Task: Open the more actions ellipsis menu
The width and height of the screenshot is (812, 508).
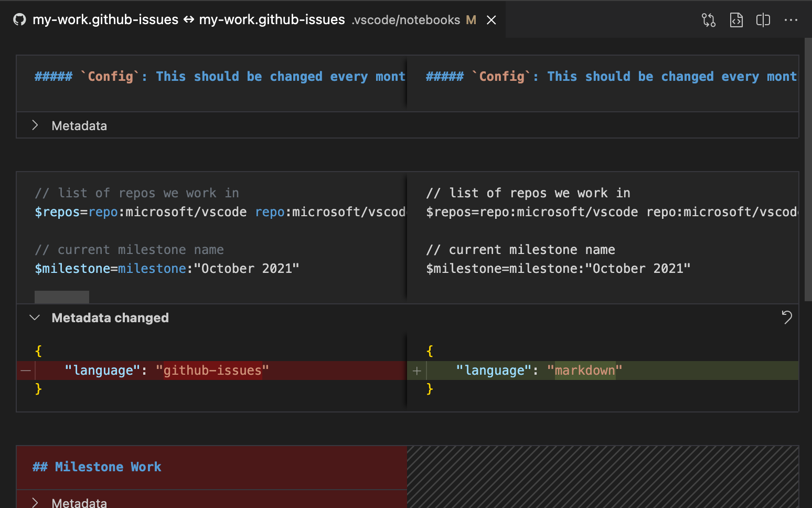Action: click(x=790, y=19)
